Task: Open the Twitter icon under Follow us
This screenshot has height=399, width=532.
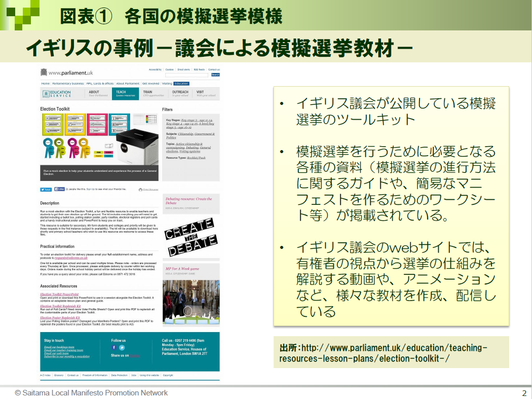Action: [122, 347]
